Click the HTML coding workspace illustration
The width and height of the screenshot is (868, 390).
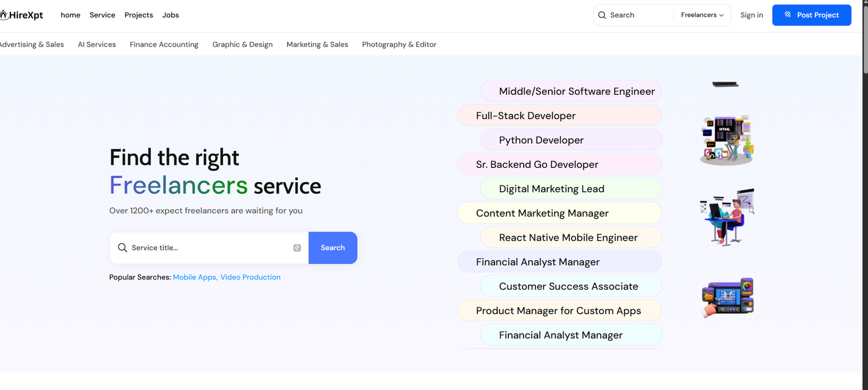tap(727, 139)
